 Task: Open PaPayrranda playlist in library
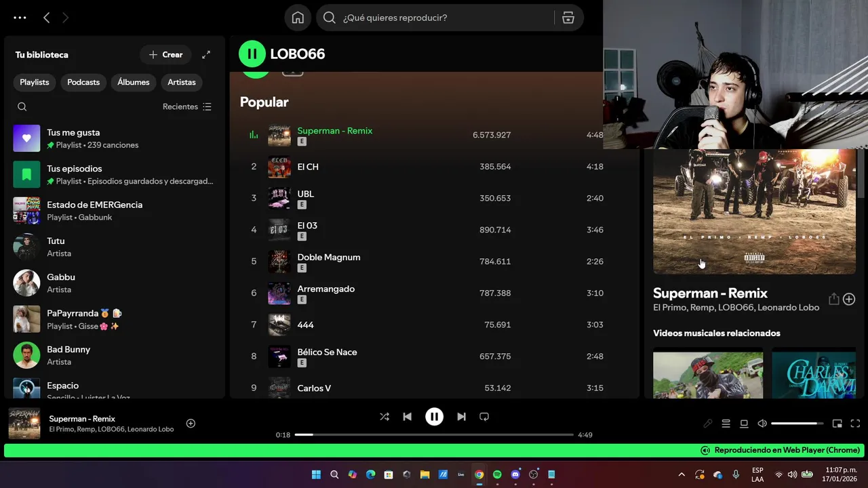[115, 319]
